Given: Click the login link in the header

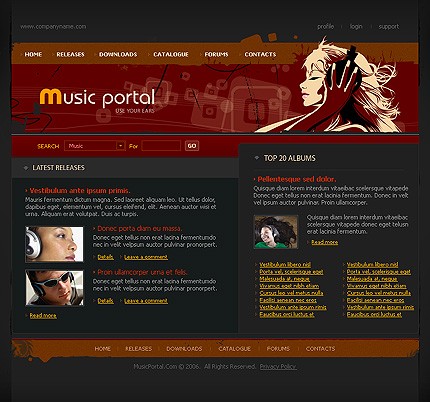Looking at the screenshot, I should pos(356,26).
